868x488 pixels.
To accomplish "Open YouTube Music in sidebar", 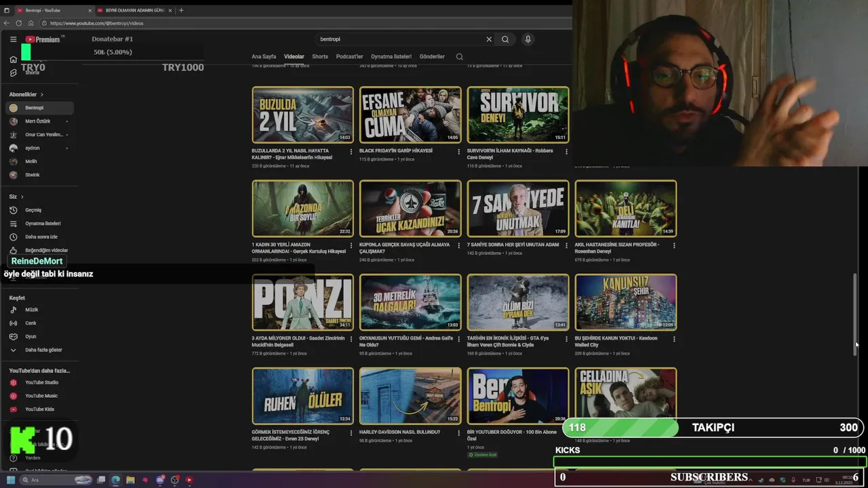I will click(40, 396).
